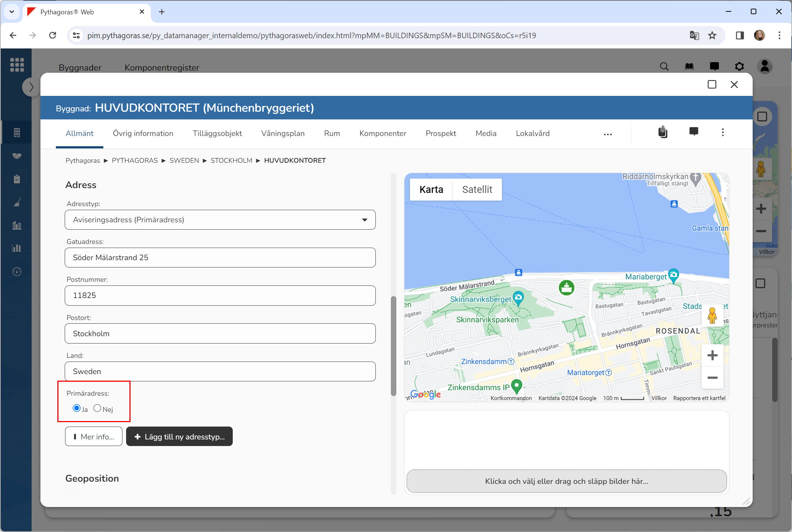Select Nej for Primäradress

click(97, 408)
